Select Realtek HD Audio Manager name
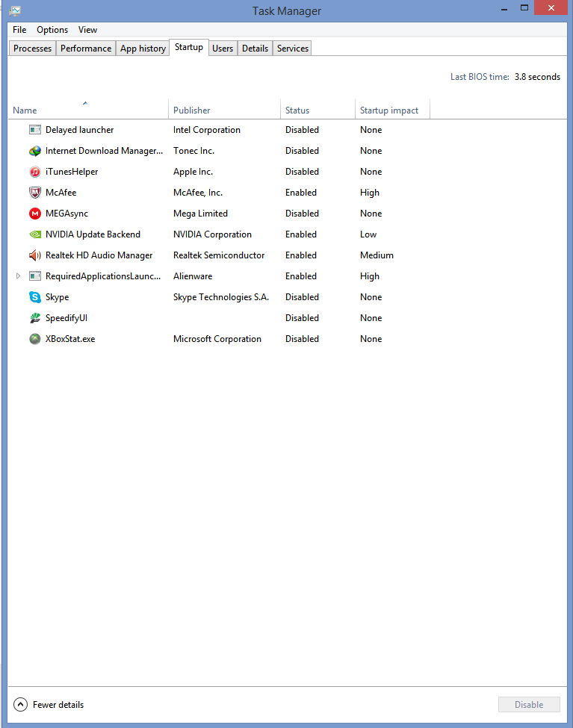Image resolution: width=573 pixels, height=728 pixels. 99,255
